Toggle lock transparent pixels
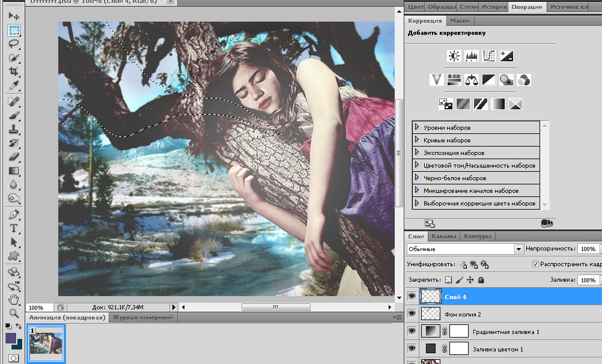 click(x=448, y=280)
